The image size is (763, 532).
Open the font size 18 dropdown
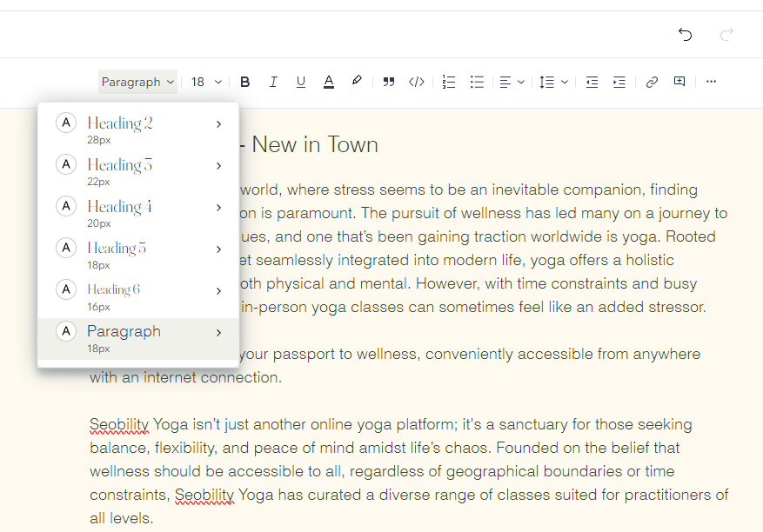point(206,82)
